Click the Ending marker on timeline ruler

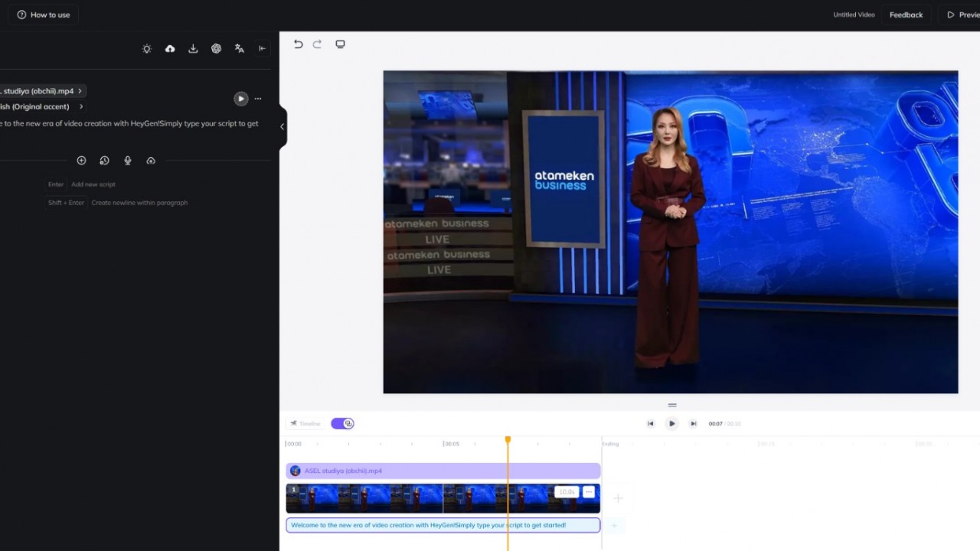[x=610, y=444]
